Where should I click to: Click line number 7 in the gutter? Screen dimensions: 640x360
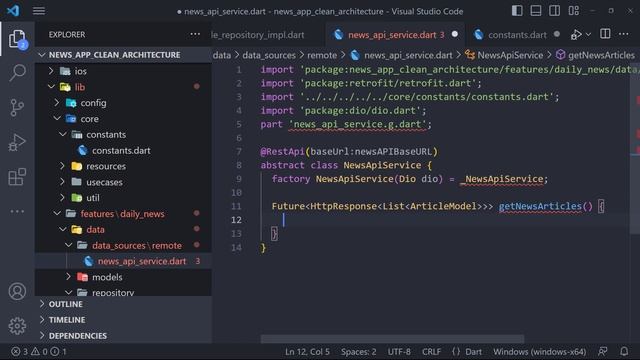239,151
